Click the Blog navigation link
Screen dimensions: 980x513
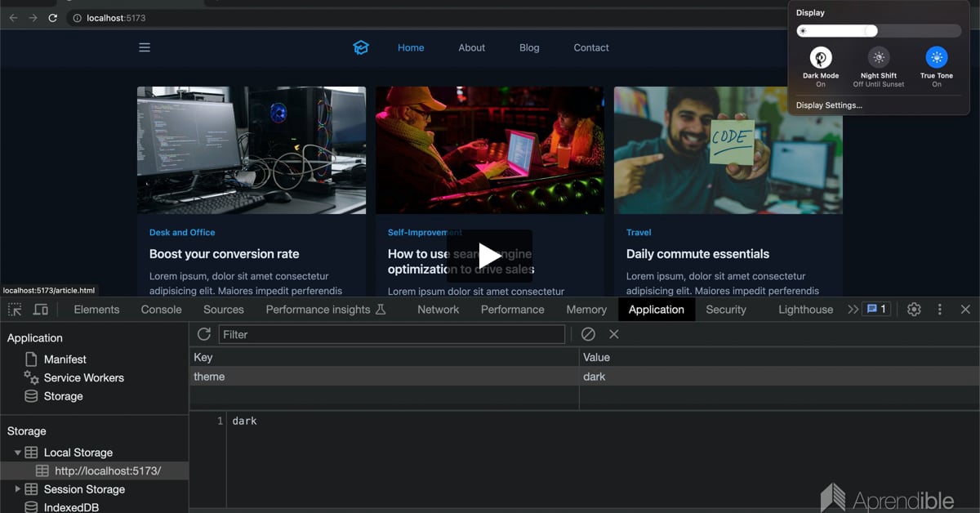point(529,47)
